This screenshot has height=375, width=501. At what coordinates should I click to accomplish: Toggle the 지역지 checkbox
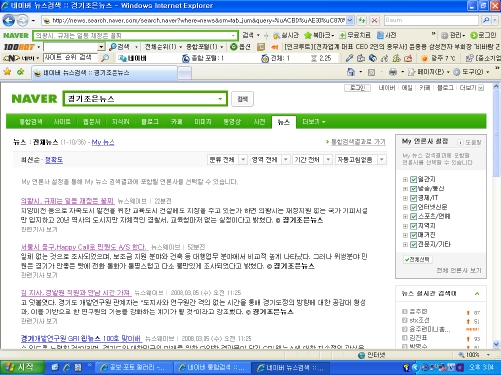(414, 226)
